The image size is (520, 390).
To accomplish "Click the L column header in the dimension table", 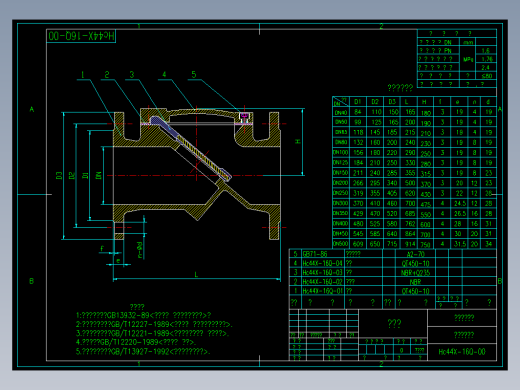I will (x=407, y=102).
